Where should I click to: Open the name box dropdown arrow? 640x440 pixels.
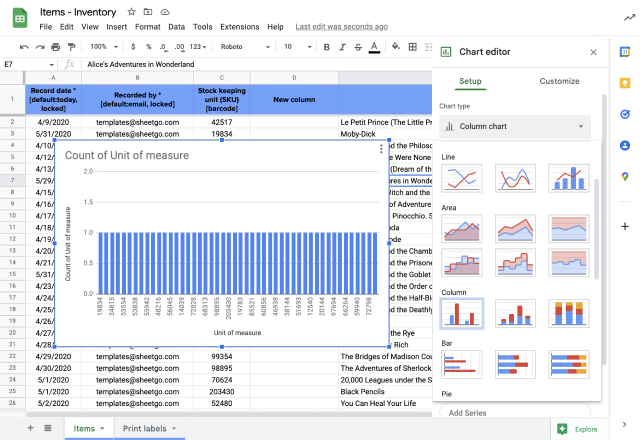tap(51, 64)
